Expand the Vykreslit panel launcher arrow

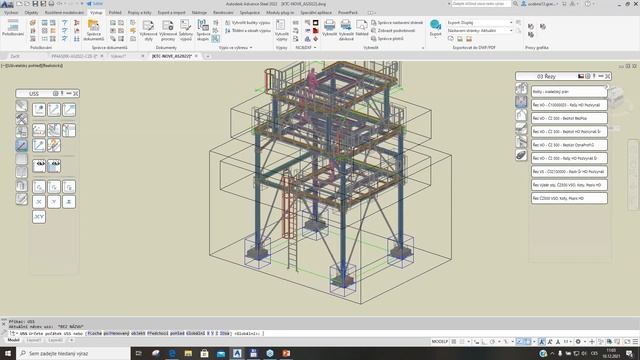pyautogui.click(x=423, y=48)
